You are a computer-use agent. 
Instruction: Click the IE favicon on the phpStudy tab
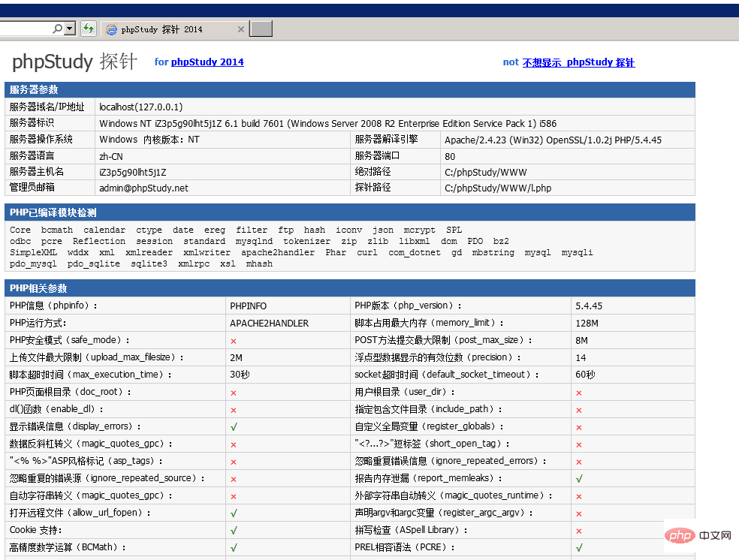pos(111,29)
